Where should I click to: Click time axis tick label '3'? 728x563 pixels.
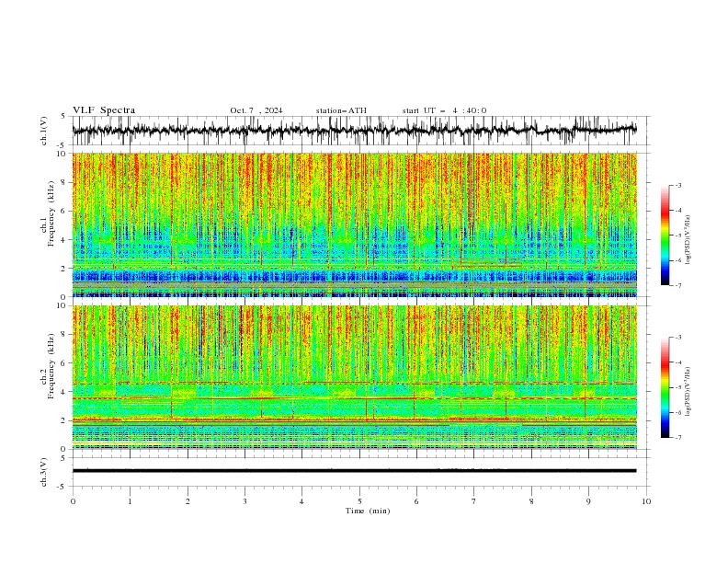[245, 501]
